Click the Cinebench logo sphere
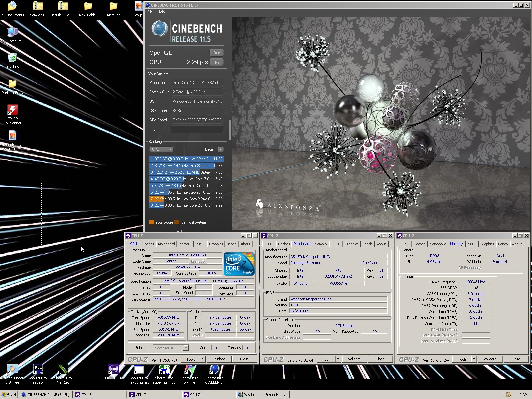The height and width of the screenshot is (399, 532). (x=159, y=29)
